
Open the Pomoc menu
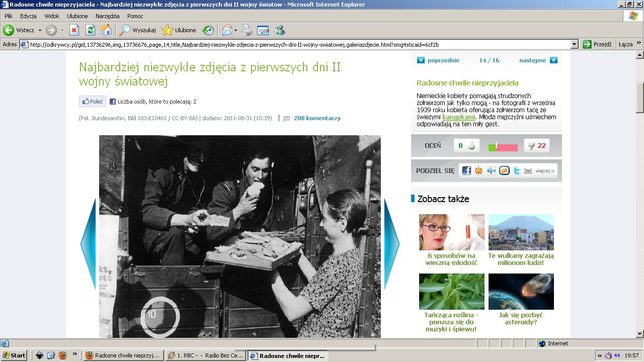point(135,16)
